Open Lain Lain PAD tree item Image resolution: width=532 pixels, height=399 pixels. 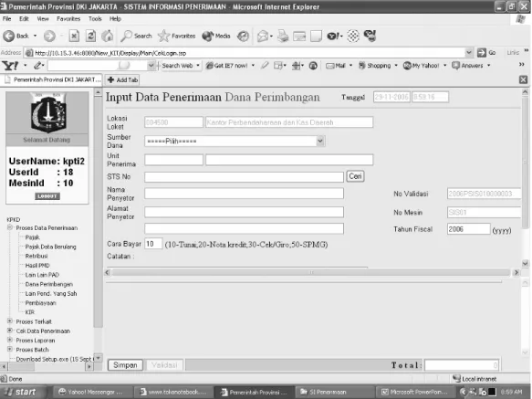pyautogui.click(x=42, y=275)
